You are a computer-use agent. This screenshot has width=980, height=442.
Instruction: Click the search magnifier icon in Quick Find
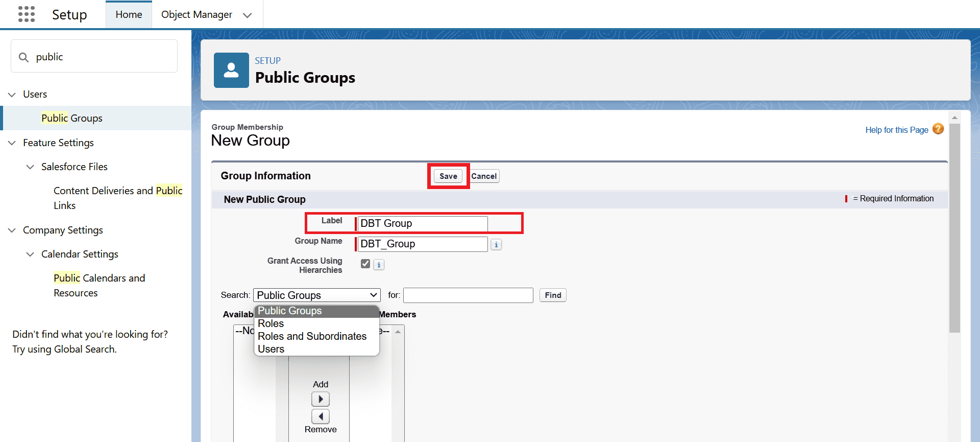click(23, 57)
